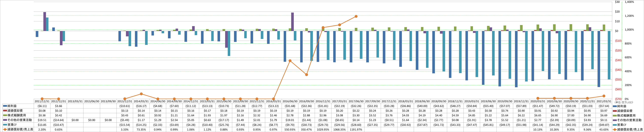Select the ($57.64) net income cell
This screenshot has width=644, height=132.
pos(604,106)
